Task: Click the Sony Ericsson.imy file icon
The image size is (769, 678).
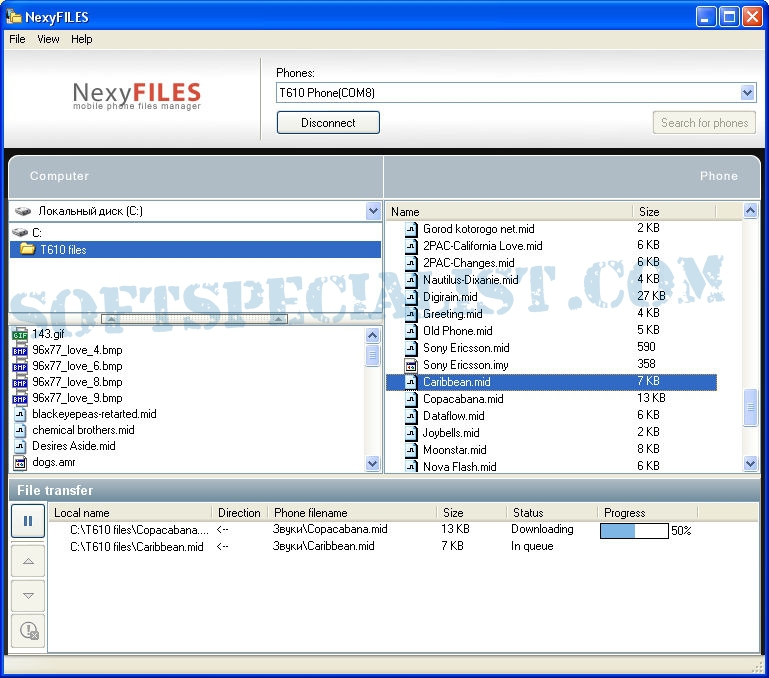Action: 411,365
